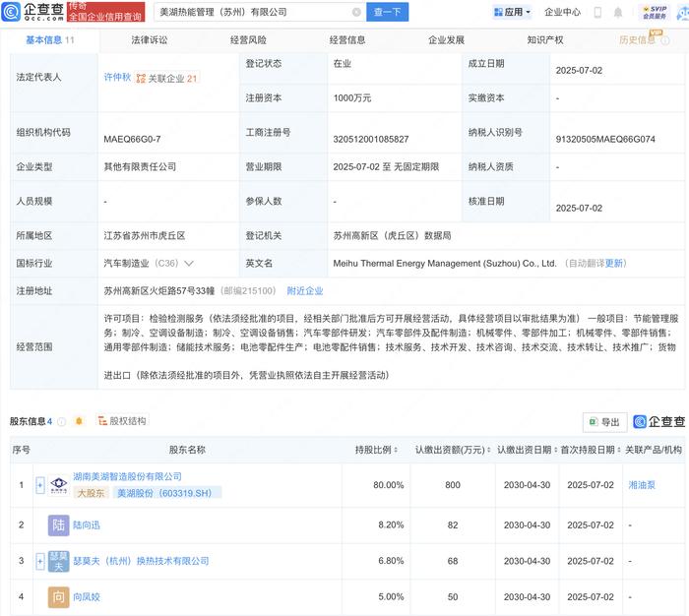Open the mobile phone icon in header
The width and height of the screenshot is (689, 616).
click(x=597, y=13)
